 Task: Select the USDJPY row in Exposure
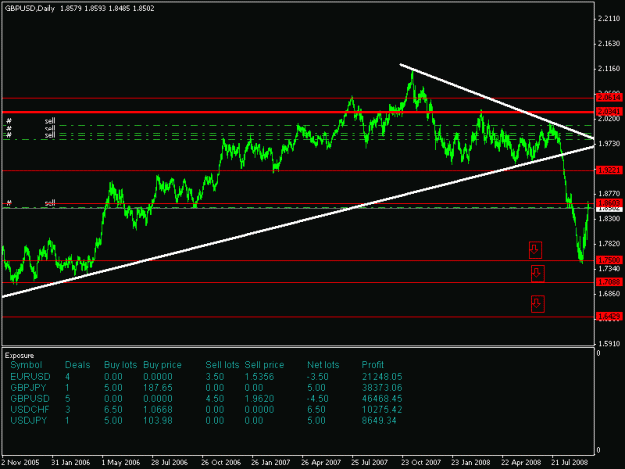coord(206,420)
